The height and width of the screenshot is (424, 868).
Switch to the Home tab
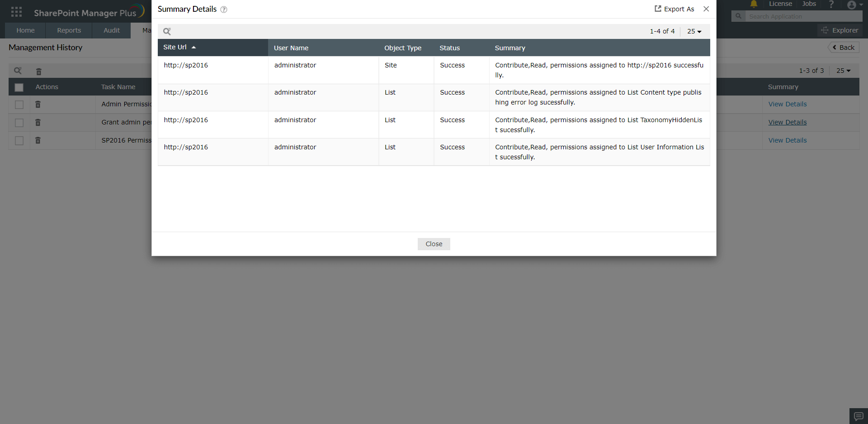(25, 30)
